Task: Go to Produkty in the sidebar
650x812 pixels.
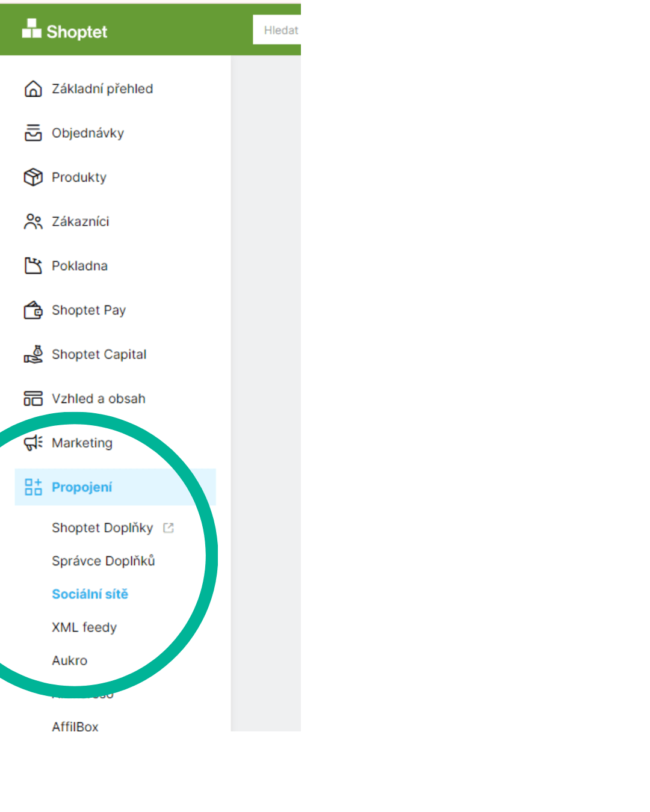Action: tap(79, 177)
